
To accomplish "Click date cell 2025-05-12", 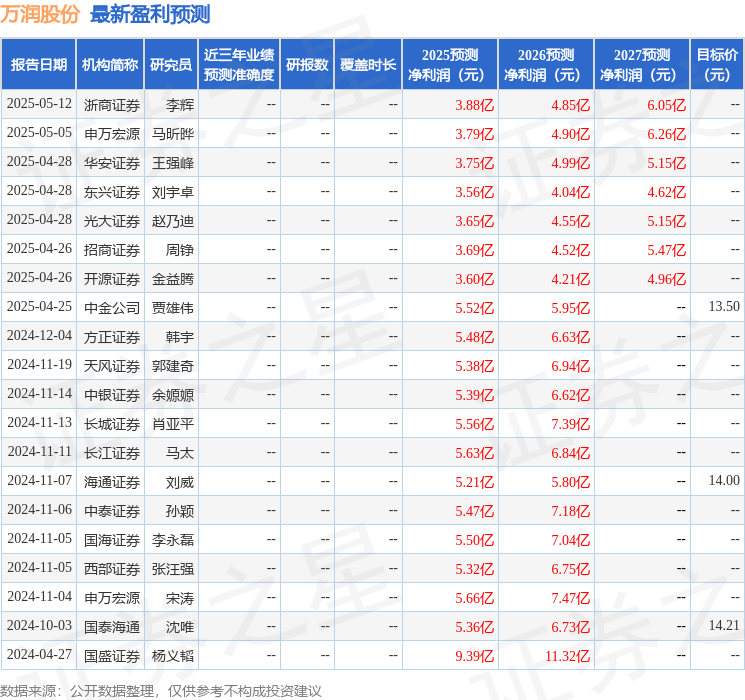I will pos(39,104).
